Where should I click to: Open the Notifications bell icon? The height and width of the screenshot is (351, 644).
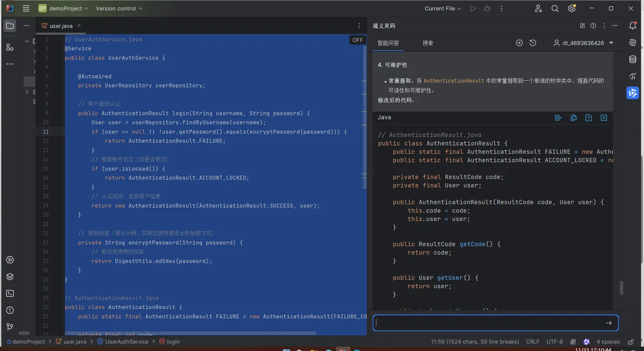click(633, 26)
